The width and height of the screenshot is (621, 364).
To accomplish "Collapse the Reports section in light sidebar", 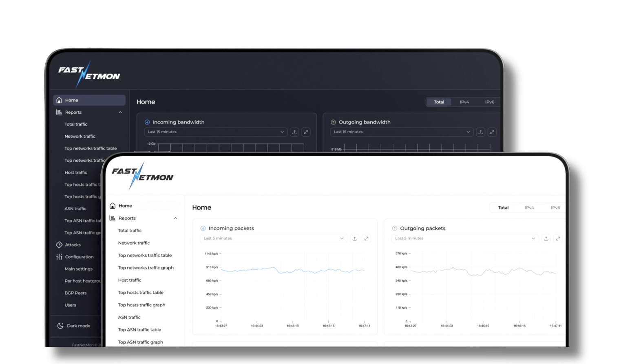I will click(x=175, y=218).
